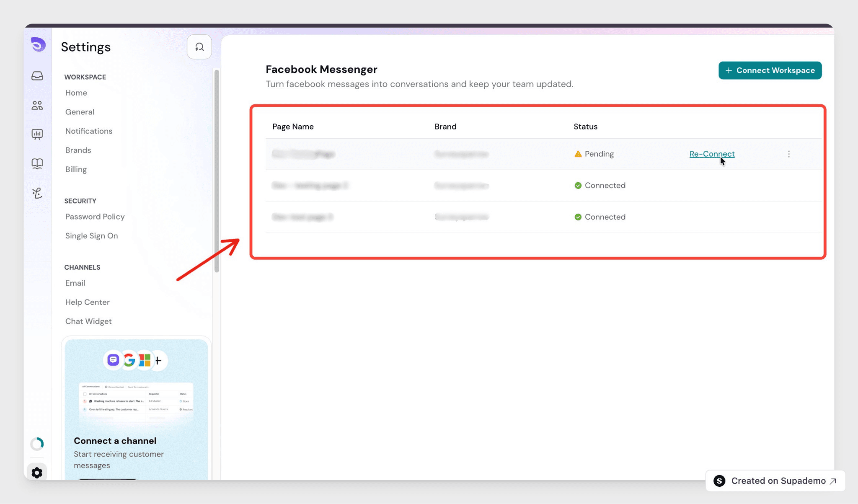Click the Connect a channel title
858x504 pixels.
(115, 441)
